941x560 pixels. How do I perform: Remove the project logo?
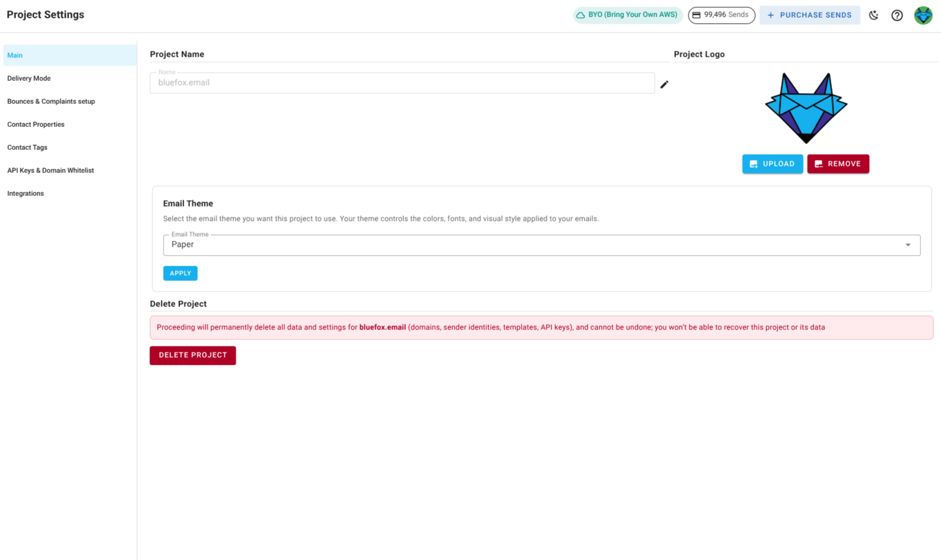tap(838, 164)
